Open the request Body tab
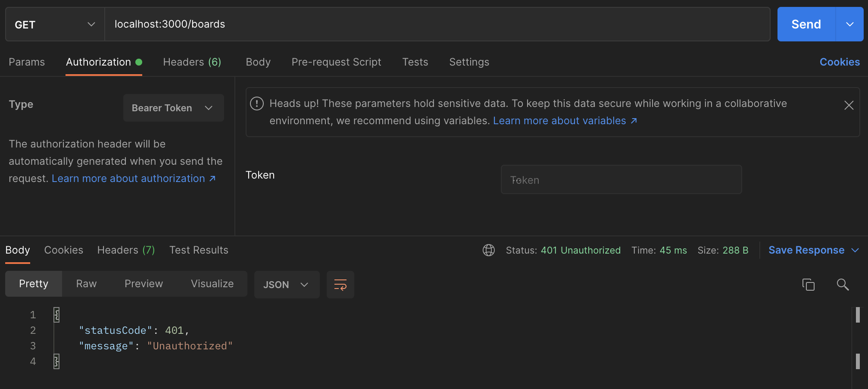This screenshot has width=868, height=389. 258,62
